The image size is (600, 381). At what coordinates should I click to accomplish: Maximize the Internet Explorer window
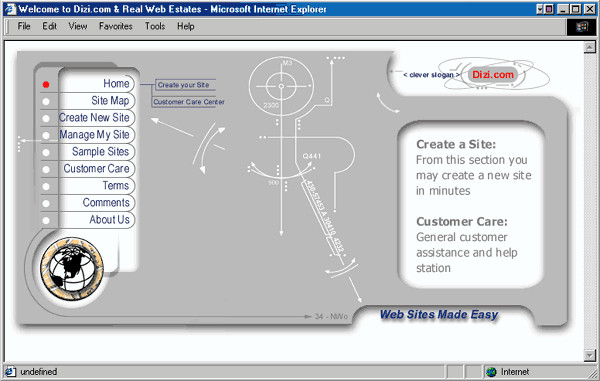pyautogui.click(x=575, y=9)
